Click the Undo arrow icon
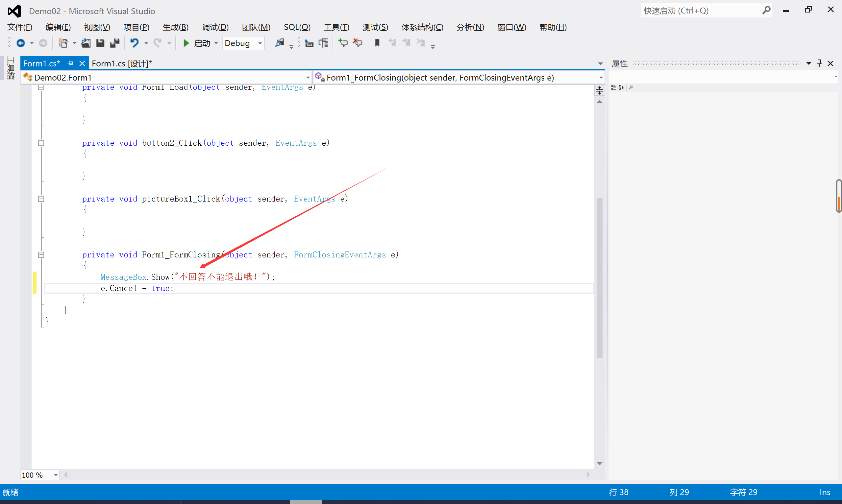 [135, 43]
